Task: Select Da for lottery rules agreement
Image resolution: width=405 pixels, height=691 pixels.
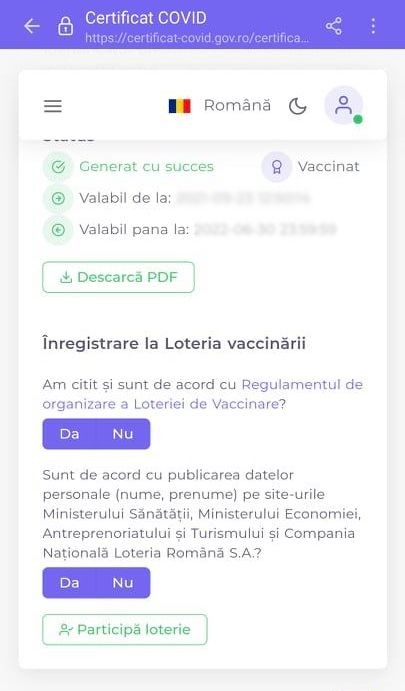Action: (x=69, y=434)
